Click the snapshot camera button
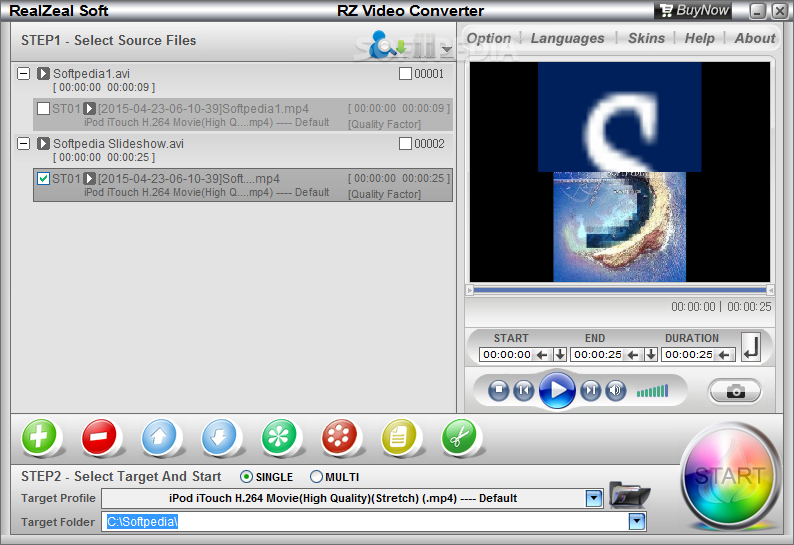 click(735, 391)
